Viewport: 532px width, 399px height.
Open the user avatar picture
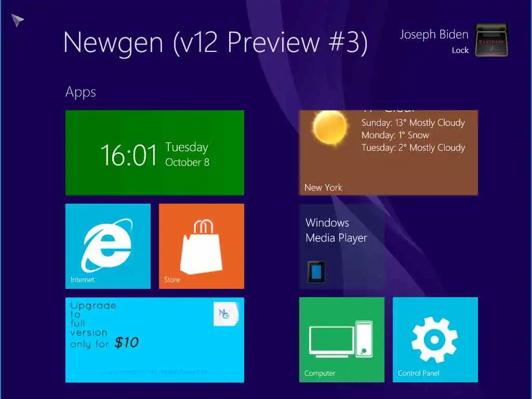[x=491, y=40]
